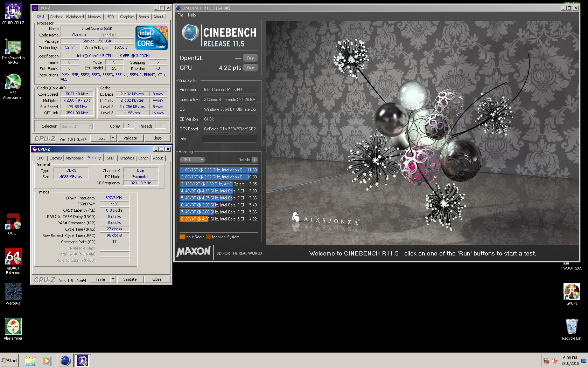Click the brown Identical System swatch

[209, 237]
